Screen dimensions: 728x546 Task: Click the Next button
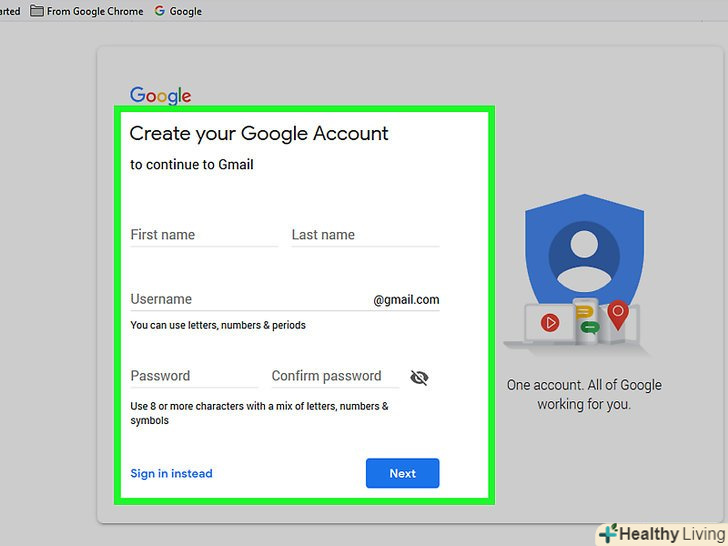[x=403, y=473]
